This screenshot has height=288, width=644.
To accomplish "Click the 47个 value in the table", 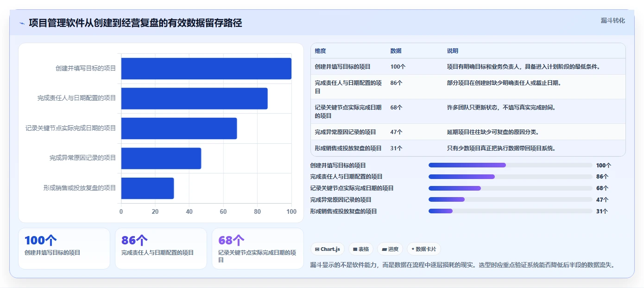I will coord(397,132).
